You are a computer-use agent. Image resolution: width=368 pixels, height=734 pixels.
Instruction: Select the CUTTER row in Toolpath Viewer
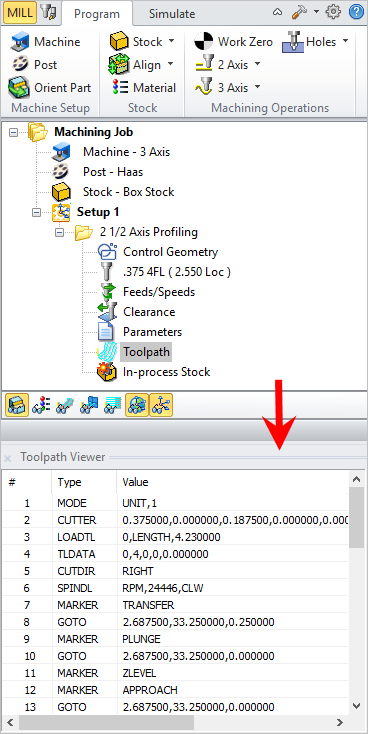[x=175, y=521]
